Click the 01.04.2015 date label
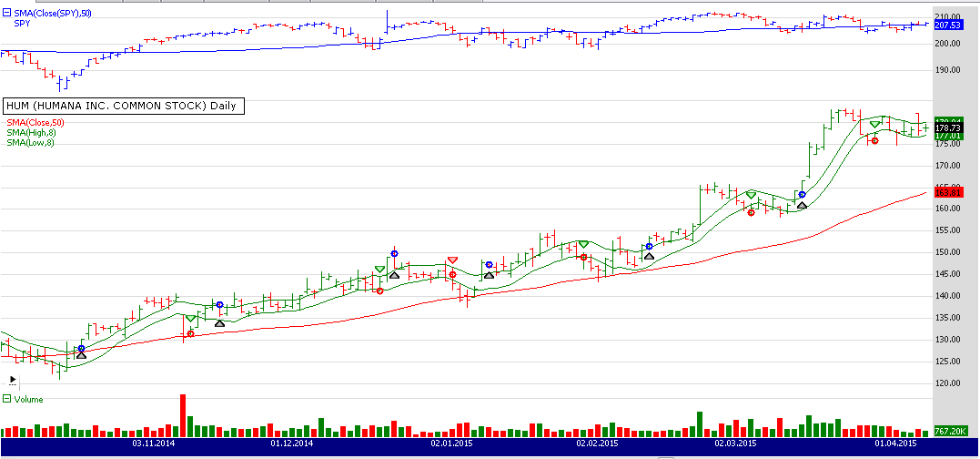The image size is (980, 459). pos(892,444)
